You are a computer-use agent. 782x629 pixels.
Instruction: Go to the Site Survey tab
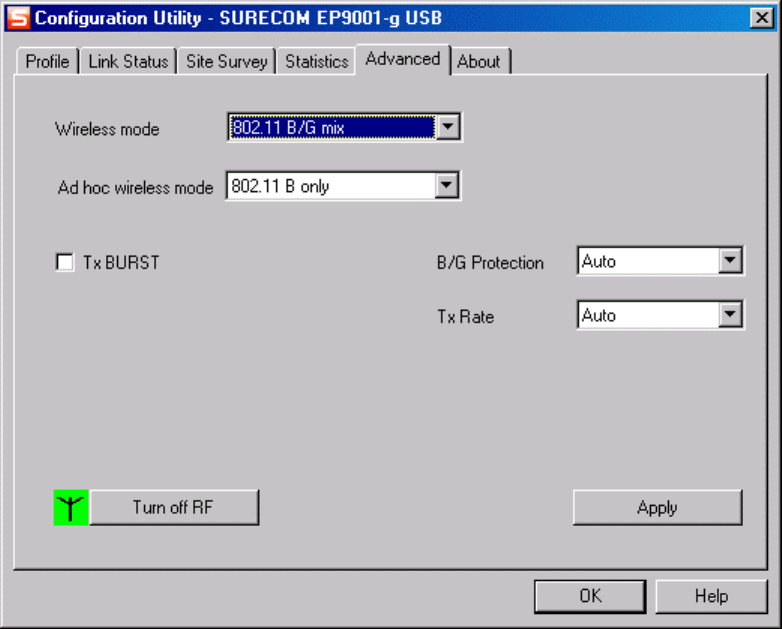coord(226,61)
